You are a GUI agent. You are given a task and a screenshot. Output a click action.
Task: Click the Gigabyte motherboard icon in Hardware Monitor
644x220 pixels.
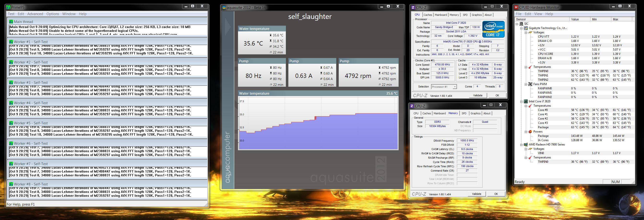click(x=526, y=28)
